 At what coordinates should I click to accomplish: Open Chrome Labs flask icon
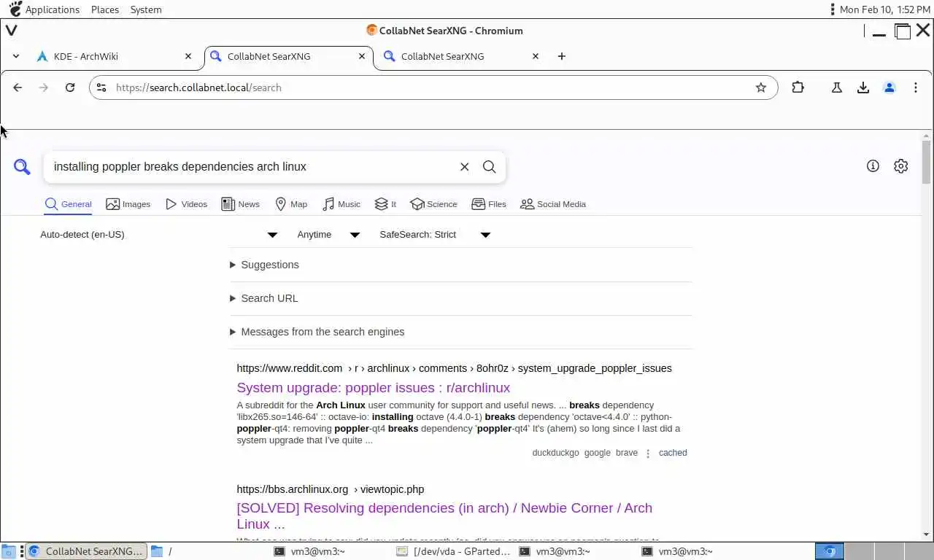click(x=837, y=87)
